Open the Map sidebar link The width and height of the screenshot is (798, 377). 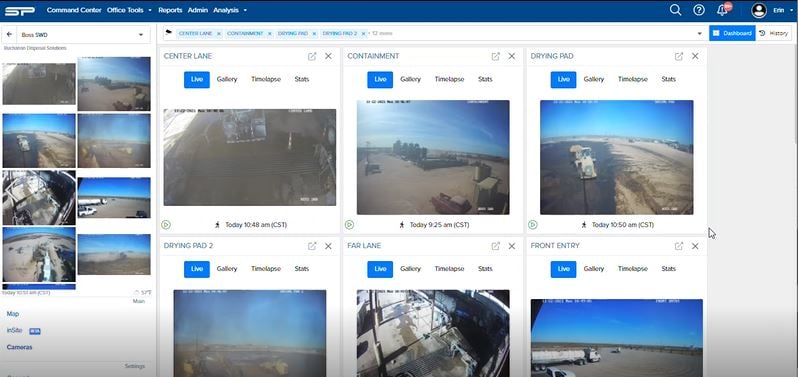click(x=13, y=314)
